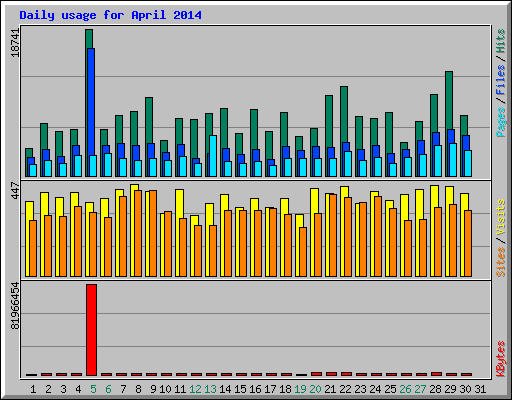Click the Hits legend label
Image resolution: width=512 pixels, height=400 pixels.
click(501, 41)
